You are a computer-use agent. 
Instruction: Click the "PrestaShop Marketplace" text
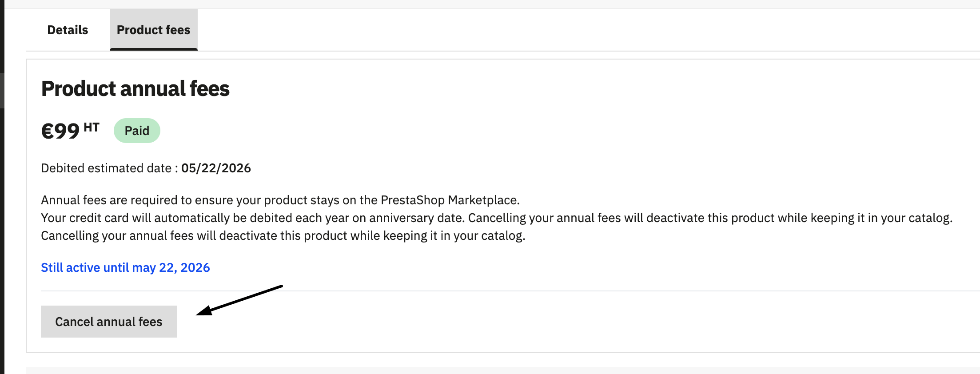(449, 200)
